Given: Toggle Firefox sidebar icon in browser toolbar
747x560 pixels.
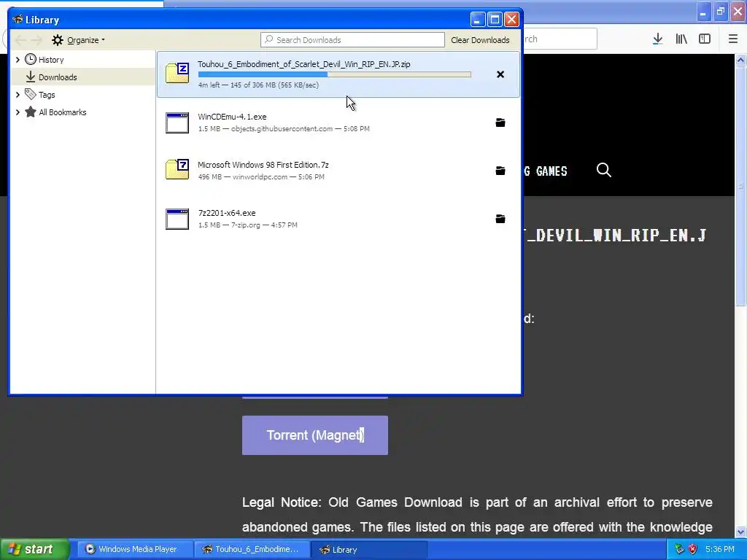Looking at the screenshot, I should tap(705, 39).
